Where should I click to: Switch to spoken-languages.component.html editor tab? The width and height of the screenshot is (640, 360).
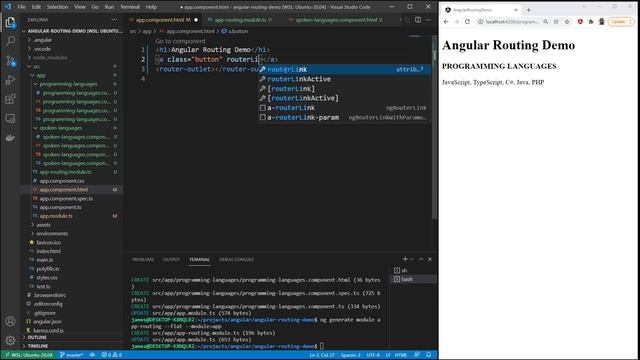coord(339,20)
